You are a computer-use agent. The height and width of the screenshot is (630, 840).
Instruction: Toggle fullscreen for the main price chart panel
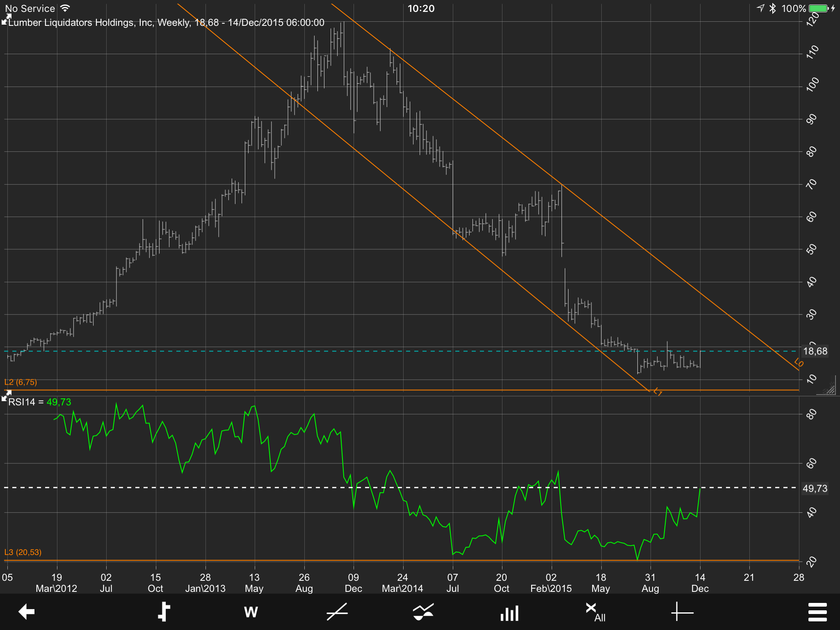coord(7,17)
